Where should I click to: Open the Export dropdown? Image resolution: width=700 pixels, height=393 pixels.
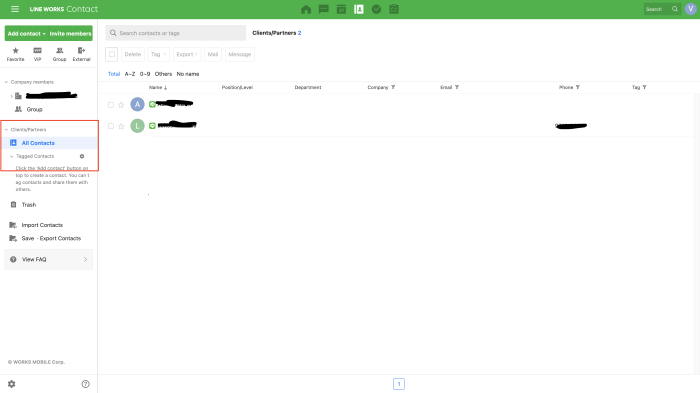pyautogui.click(x=187, y=54)
